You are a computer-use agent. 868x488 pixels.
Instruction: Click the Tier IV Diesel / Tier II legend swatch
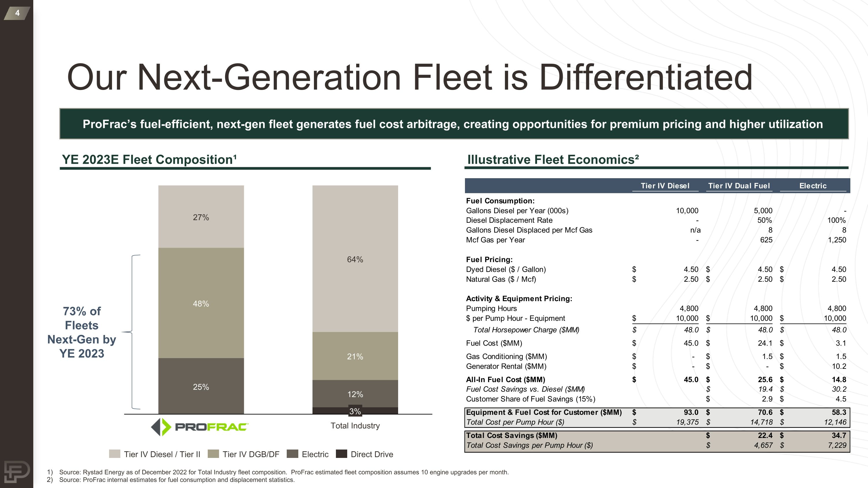(115, 454)
